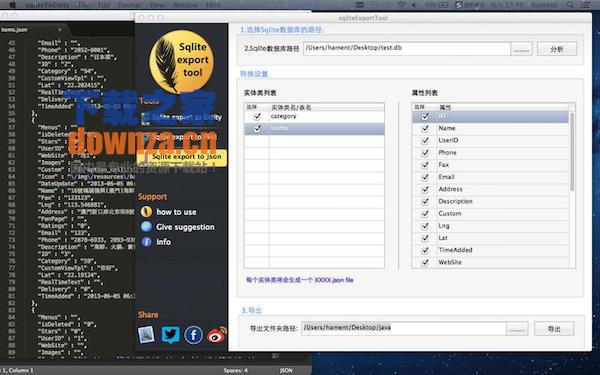Open Spotlight search in menu bar
Screen dimensions: 600x375
[570, 5]
